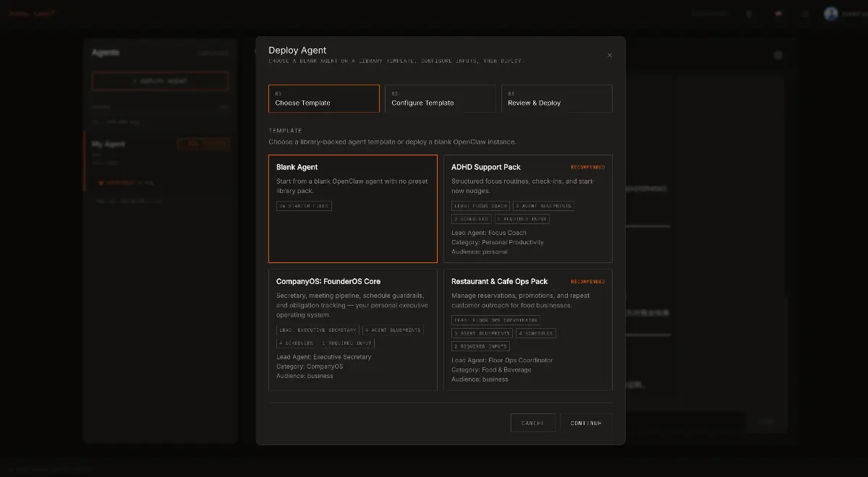Click the Lead: Executive Secretary tag

[318, 330]
